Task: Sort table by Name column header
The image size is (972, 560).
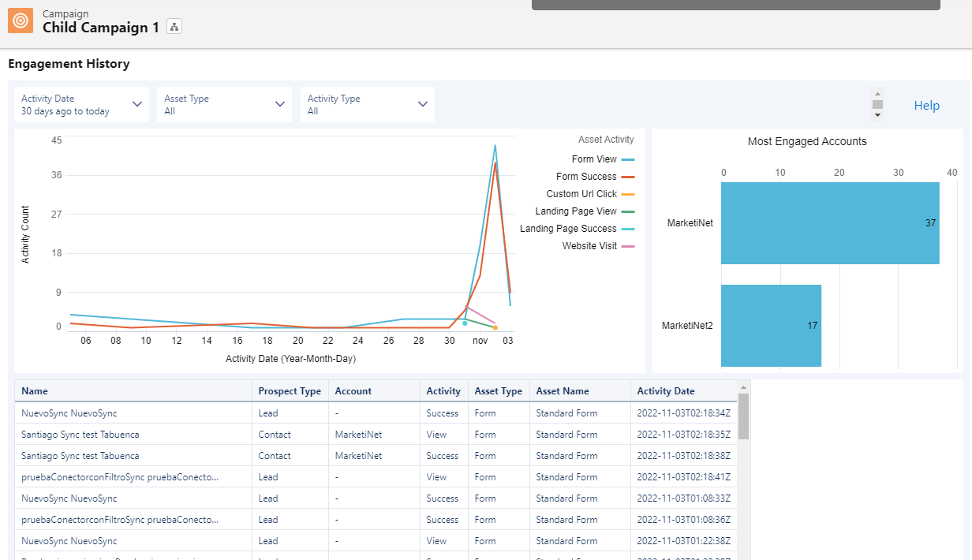Action: pos(133,391)
